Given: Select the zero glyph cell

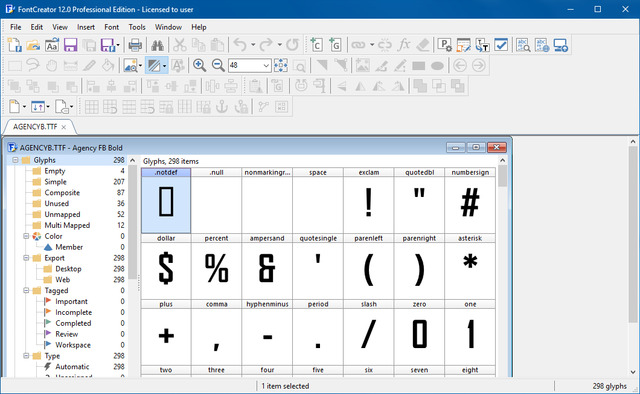Looking at the screenshot, I should (x=419, y=332).
